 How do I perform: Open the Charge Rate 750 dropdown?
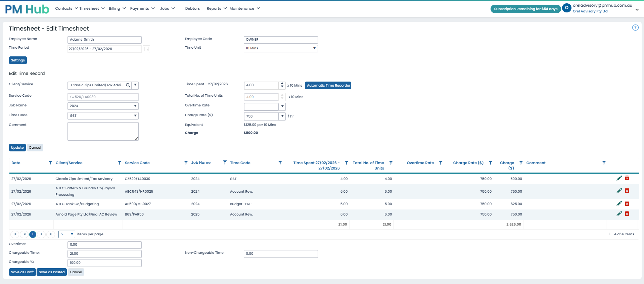(282, 116)
